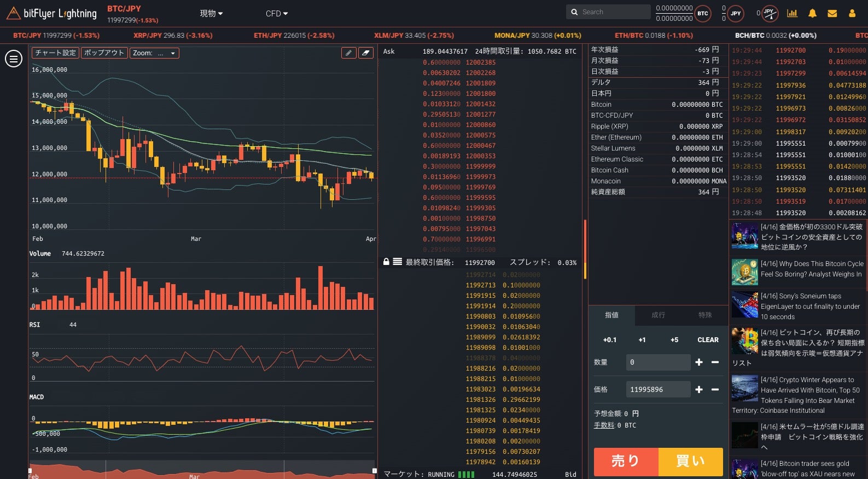Clear the order quantity with CLEAR

coord(708,340)
